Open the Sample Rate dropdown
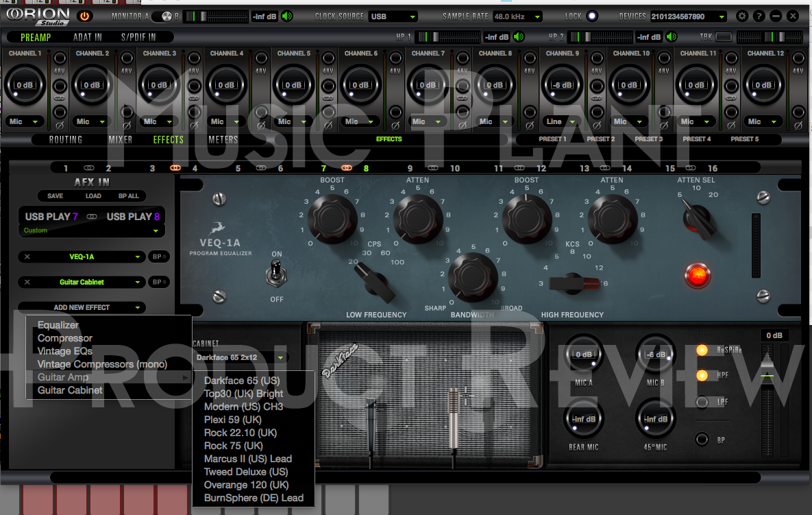 517,16
